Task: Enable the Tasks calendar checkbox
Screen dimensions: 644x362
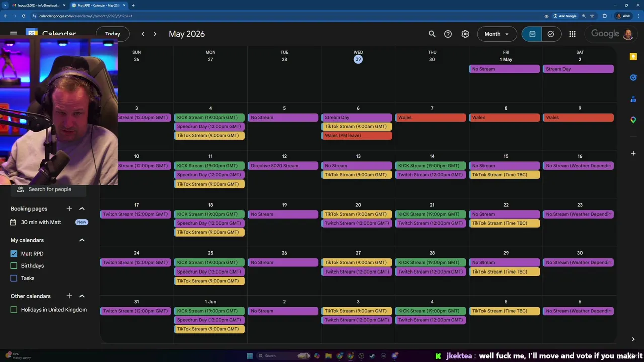Action: [14, 278]
